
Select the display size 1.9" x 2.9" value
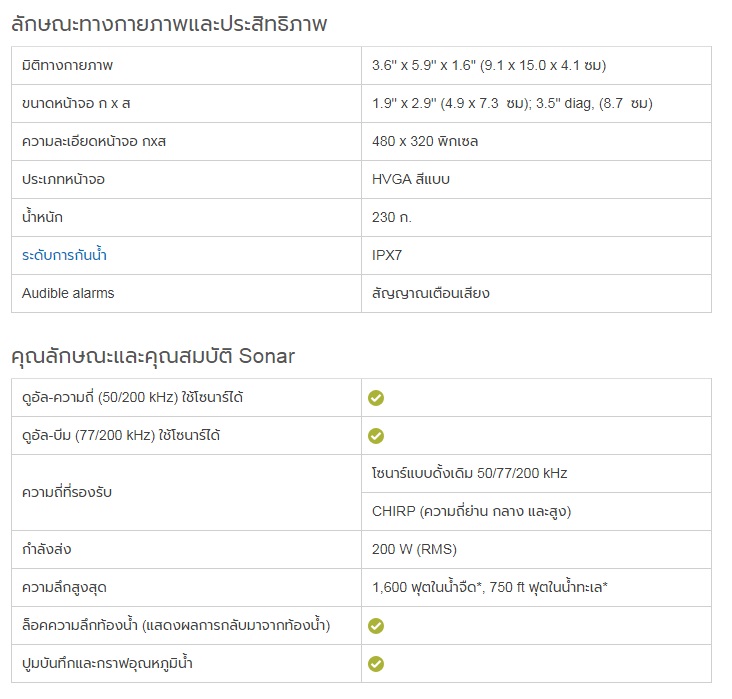coord(512,103)
